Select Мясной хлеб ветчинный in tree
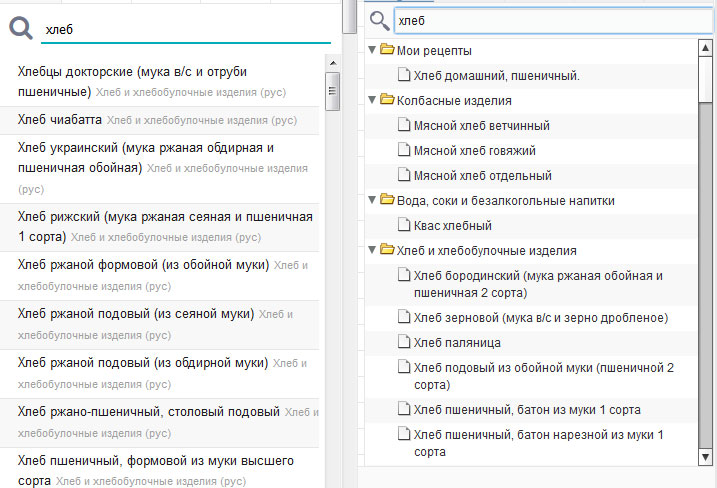 point(481,125)
